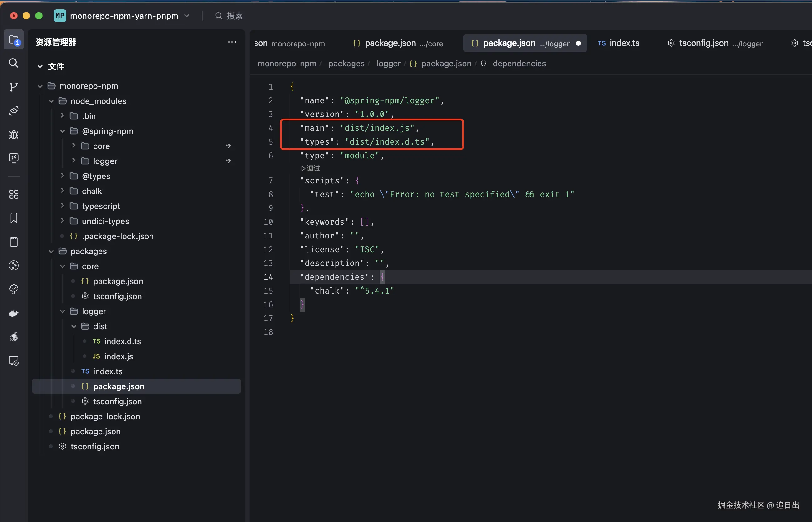Open the Bookmarks icon in sidebar
The height and width of the screenshot is (522, 812).
point(13,218)
